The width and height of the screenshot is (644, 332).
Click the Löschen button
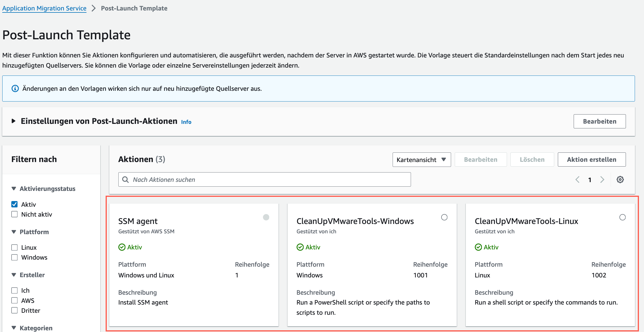click(532, 159)
